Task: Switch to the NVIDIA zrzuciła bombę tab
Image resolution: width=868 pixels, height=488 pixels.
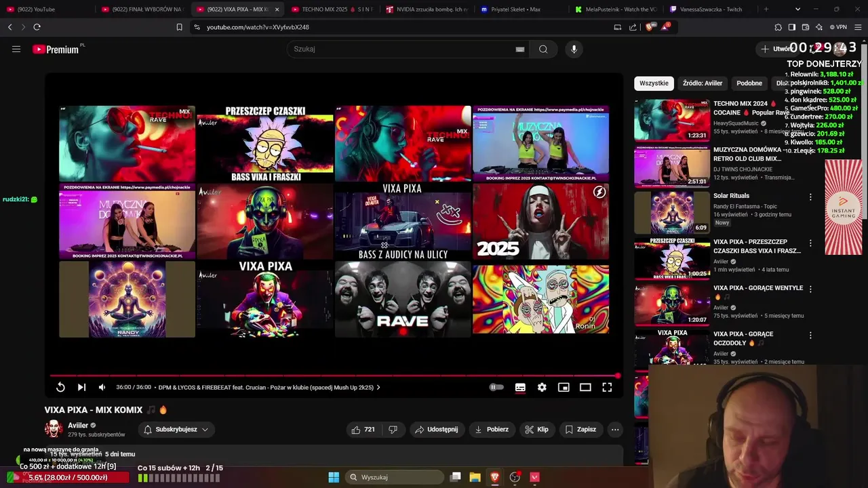Action: [x=425, y=9]
